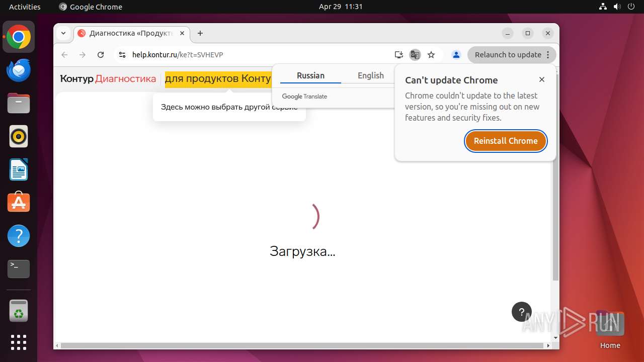
Task: Open the power menu icon
Action: 631,7
